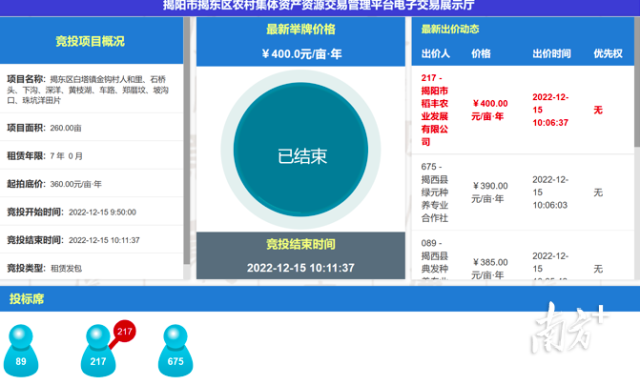Click bidder 675 - 揭西县绿元种养专业合作社

tap(435, 192)
